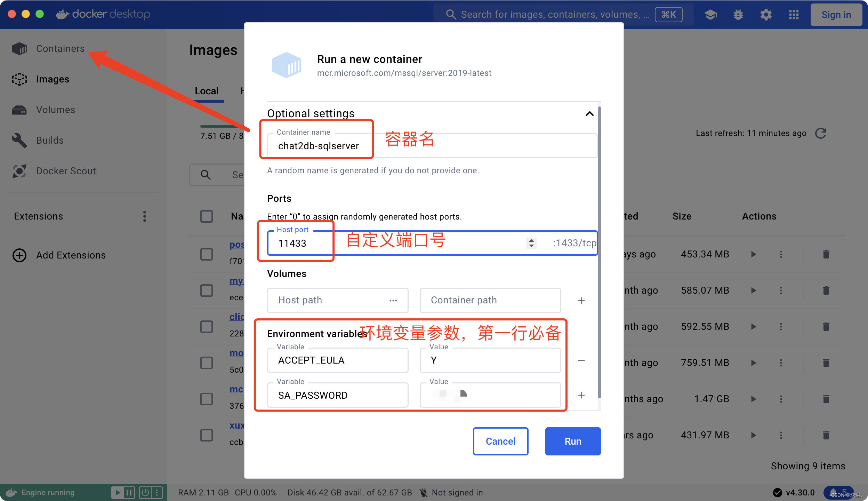This screenshot has height=501, width=868.
Task: Click Run to start the container
Action: coord(573,441)
